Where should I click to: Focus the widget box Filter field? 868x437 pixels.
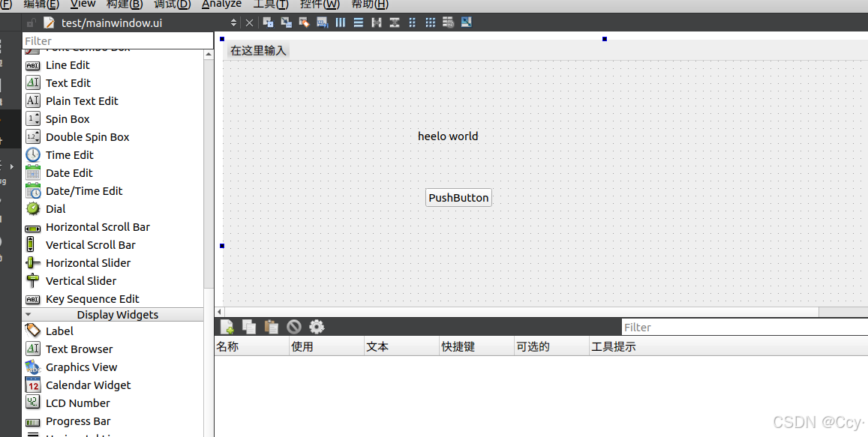(x=118, y=41)
